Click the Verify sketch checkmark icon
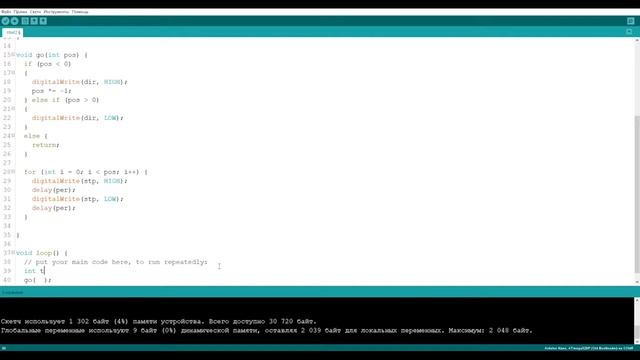The height and width of the screenshot is (360, 640). click(x=5, y=21)
